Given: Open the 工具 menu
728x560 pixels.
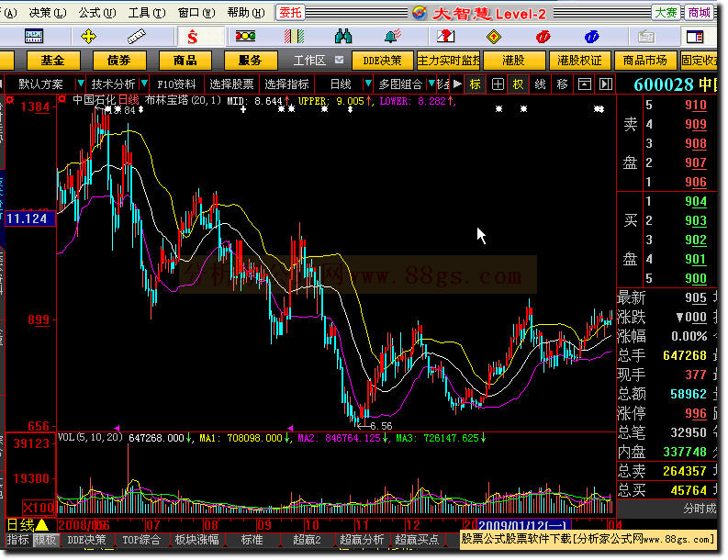Looking at the screenshot, I should [147, 13].
